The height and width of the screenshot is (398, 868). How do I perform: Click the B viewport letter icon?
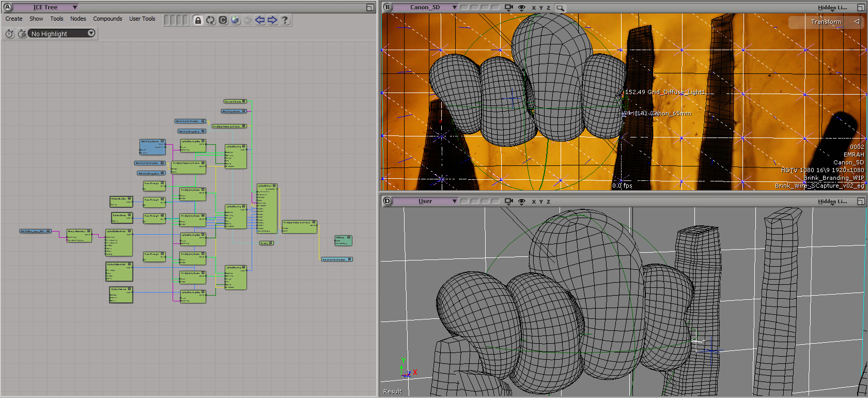pyautogui.click(x=388, y=7)
